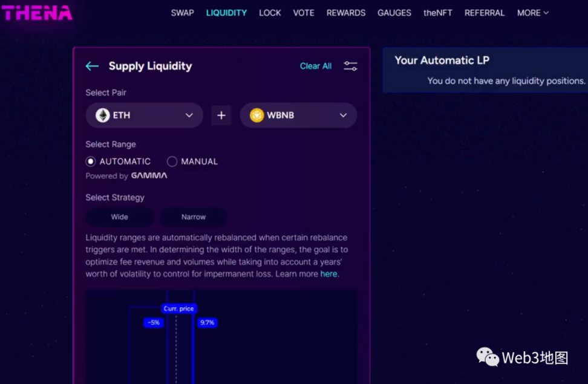588x384 pixels.
Task: Select the AUTOMATIC range radio button
Action: pos(91,161)
